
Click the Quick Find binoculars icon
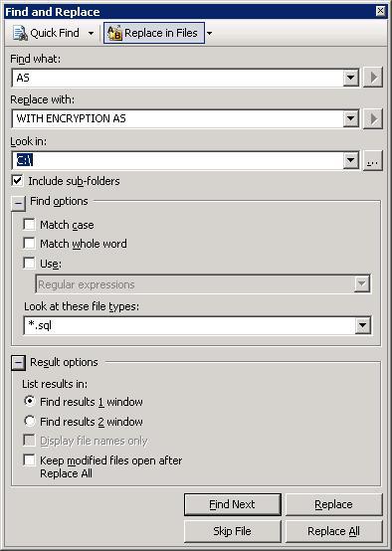pos(20,33)
